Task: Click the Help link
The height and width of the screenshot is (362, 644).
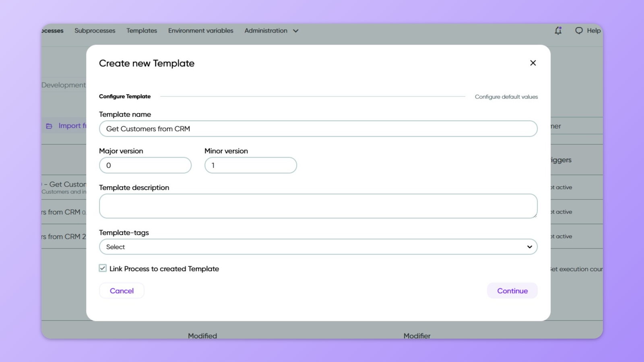Action: (594, 31)
